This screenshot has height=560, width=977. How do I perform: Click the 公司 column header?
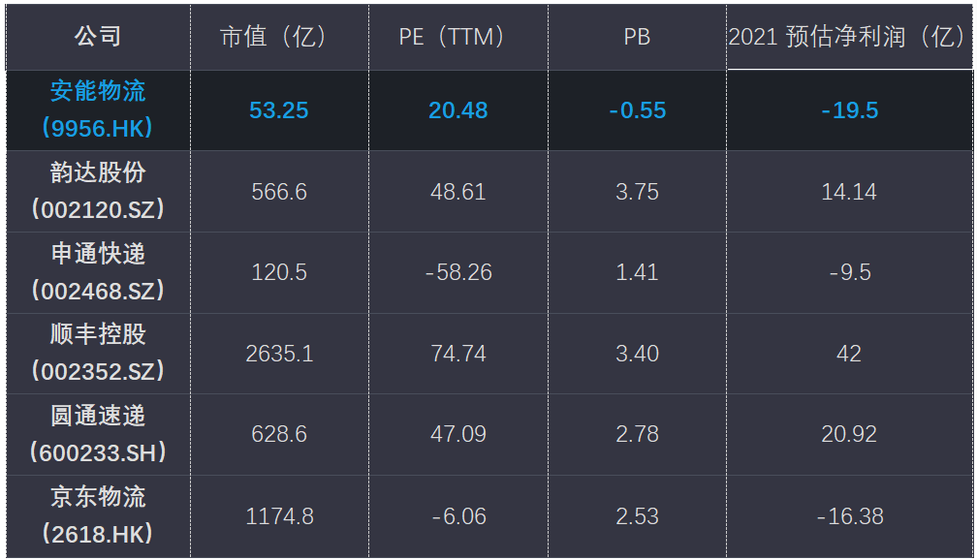(98, 37)
